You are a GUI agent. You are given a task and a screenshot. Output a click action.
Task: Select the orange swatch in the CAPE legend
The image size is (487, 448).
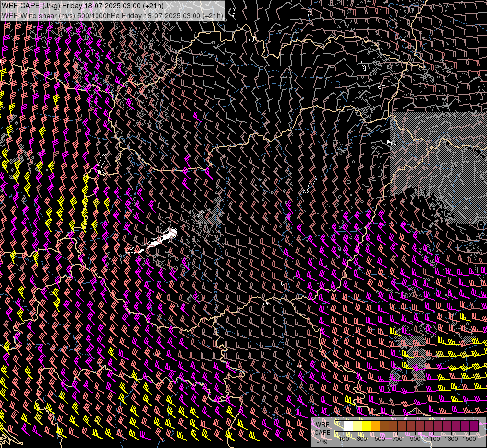pyautogui.click(x=375, y=426)
